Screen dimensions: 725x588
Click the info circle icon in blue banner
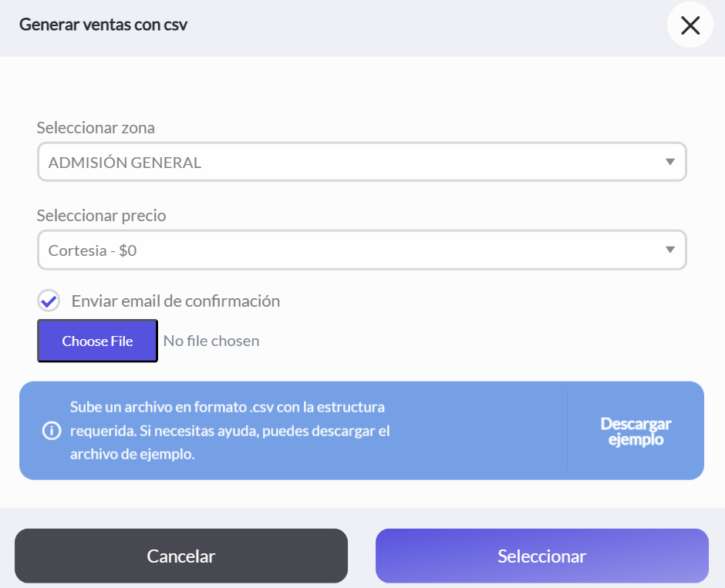pyautogui.click(x=52, y=431)
